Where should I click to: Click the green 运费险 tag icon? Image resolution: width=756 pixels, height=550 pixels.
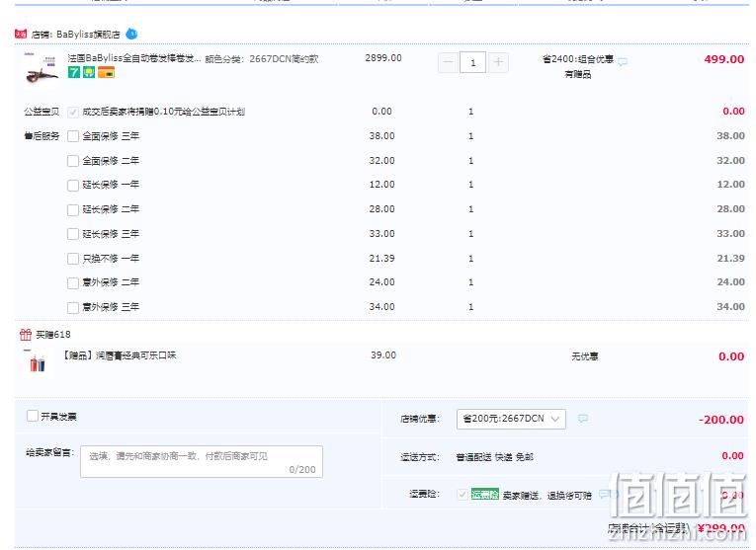pos(485,494)
